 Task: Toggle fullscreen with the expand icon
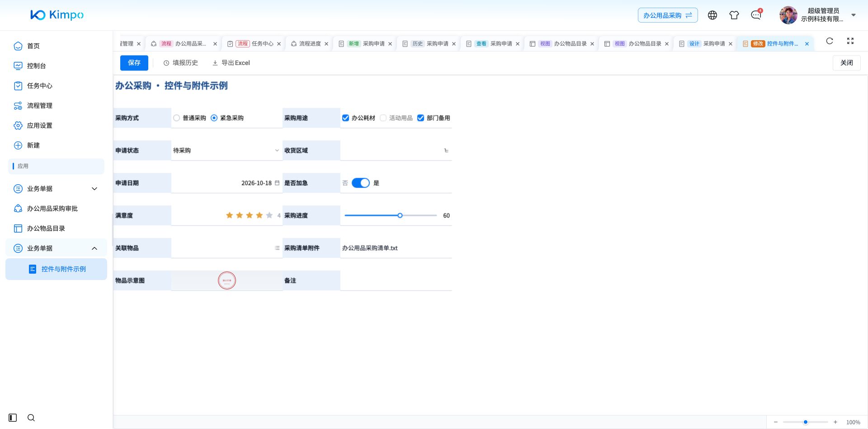(x=850, y=41)
